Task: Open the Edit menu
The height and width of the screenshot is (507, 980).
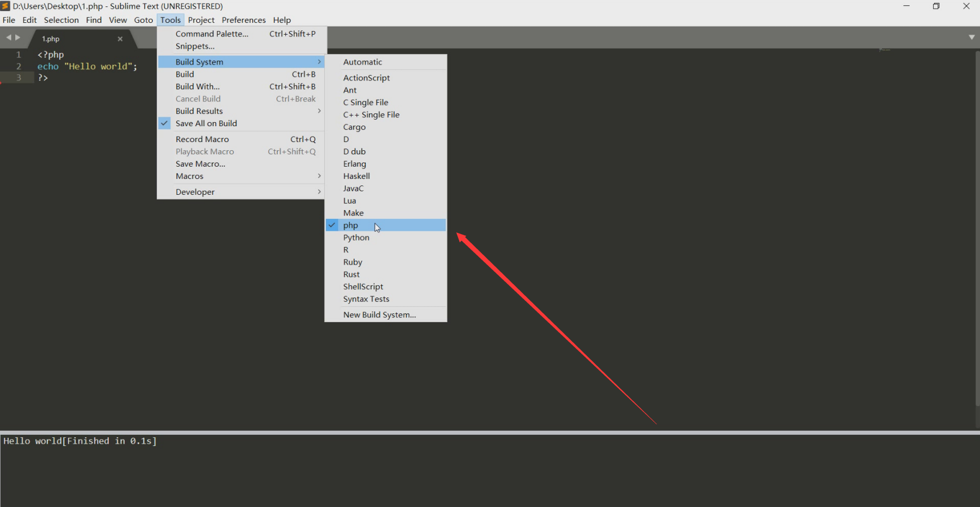Action: [29, 20]
